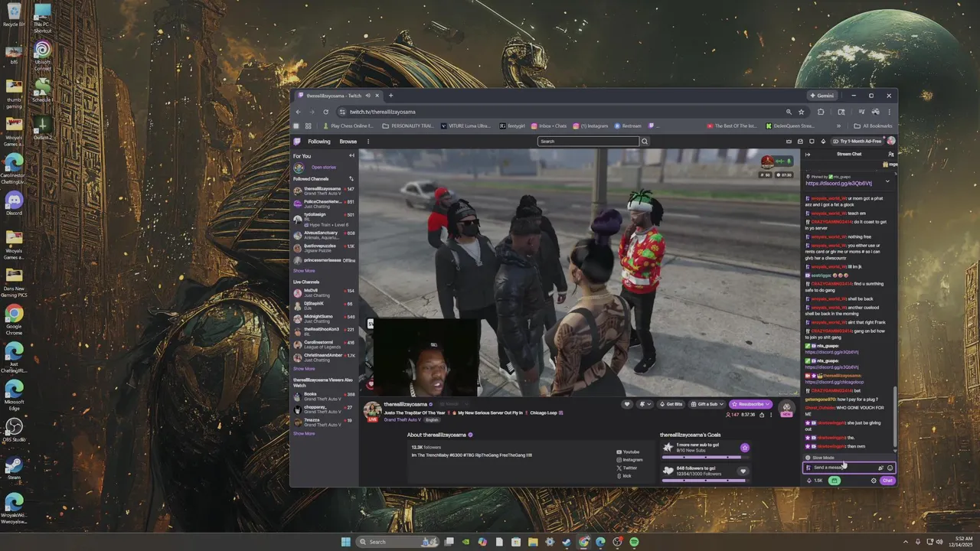Click the heart button on the followers goal
Image resolution: width=980 pixels, height=551 pixels.
tap(743, 471)
